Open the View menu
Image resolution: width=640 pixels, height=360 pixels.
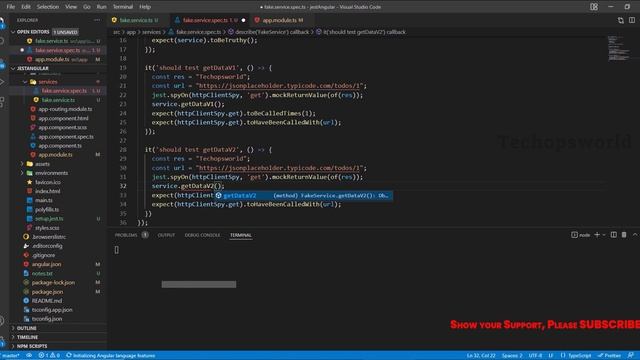click(x=71, y=7)
